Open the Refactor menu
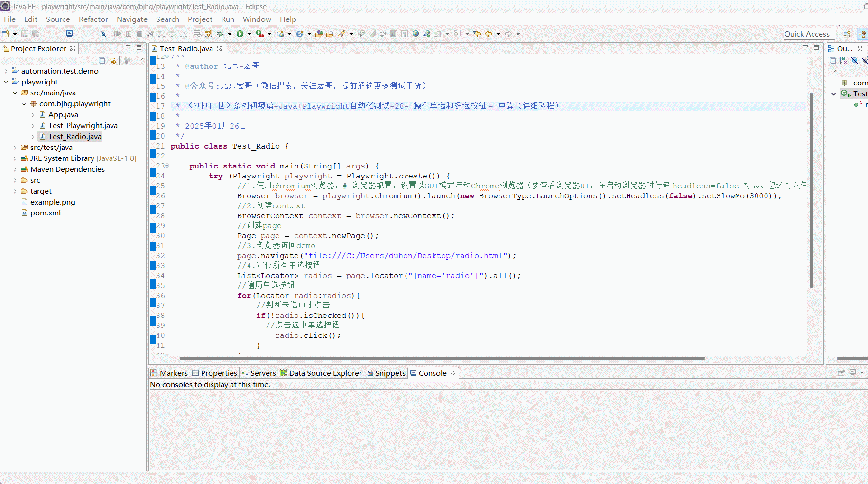 pyautogui.click(x=93, y=19)
